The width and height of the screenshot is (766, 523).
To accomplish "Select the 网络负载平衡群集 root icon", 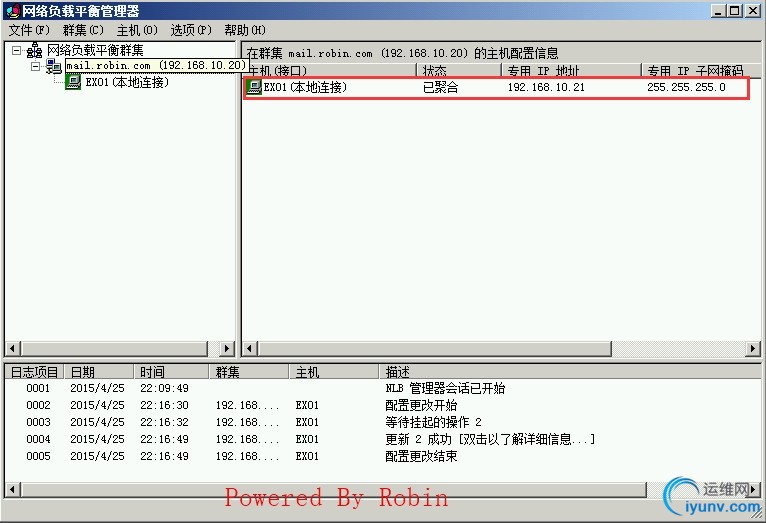I will [34, 50].
